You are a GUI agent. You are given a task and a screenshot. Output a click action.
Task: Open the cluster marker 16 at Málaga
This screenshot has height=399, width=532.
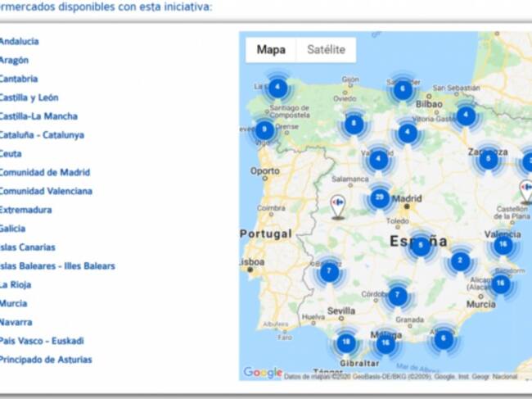385,343
